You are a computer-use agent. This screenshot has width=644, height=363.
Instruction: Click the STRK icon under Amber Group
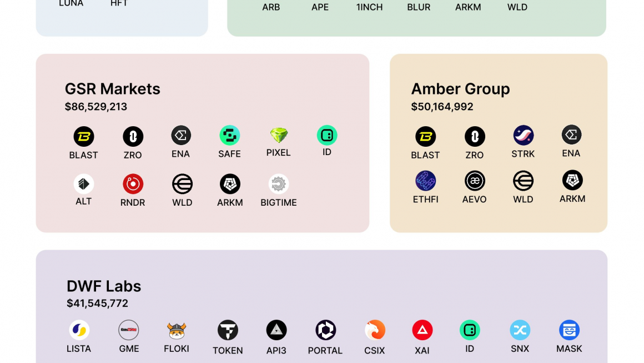point(523,135)
